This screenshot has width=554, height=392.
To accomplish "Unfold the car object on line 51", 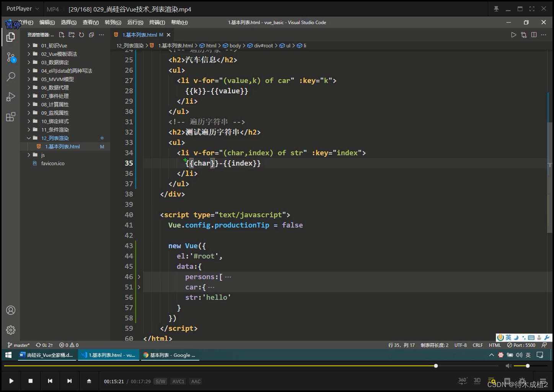I will [139, 287].
